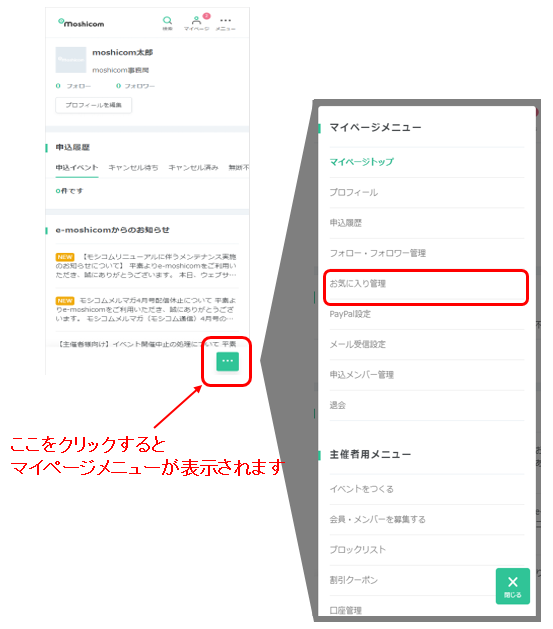Switch to キャンセル済み tab

pyautogui.click(x=193, y=168)
